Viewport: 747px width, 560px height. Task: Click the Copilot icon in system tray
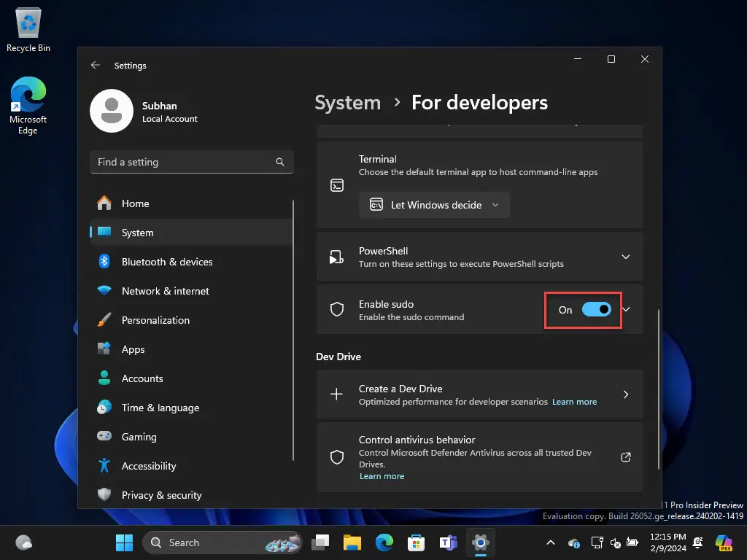[724, 542]
